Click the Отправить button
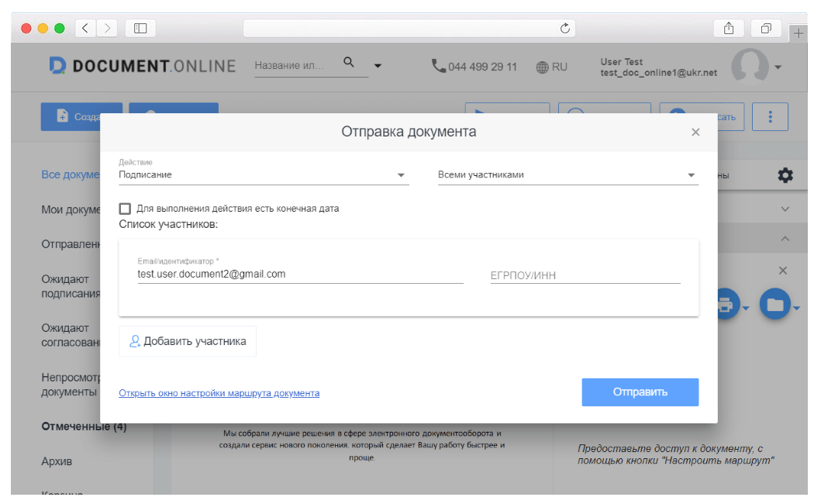The image size is (821, 504). click(x=640, y=392)
